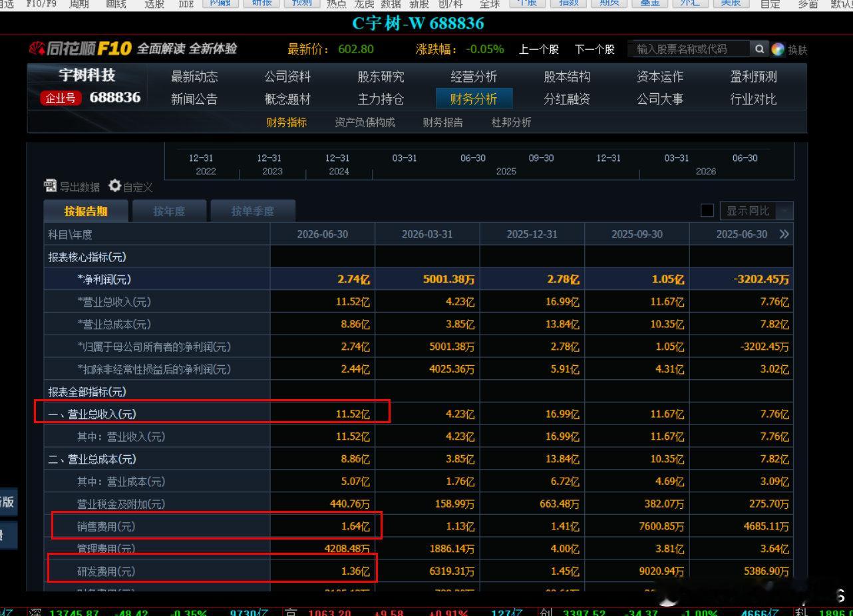
Task: Go to next stock with 下一个股
Action: pyautogui.click(x=595, y=49)
